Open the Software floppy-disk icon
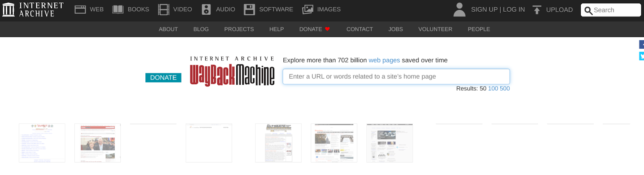 (x=250, y=9)
